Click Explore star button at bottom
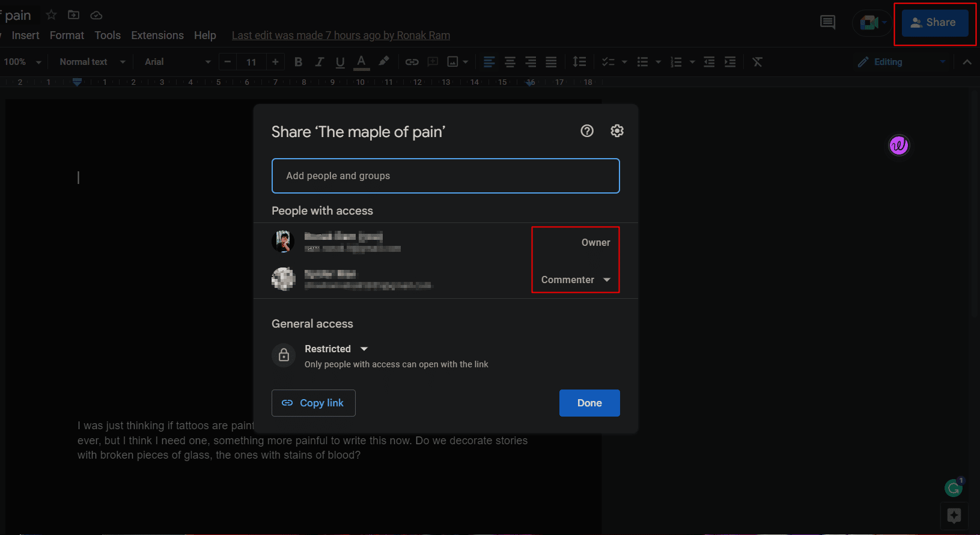980x535 pixels. [954, 516]
